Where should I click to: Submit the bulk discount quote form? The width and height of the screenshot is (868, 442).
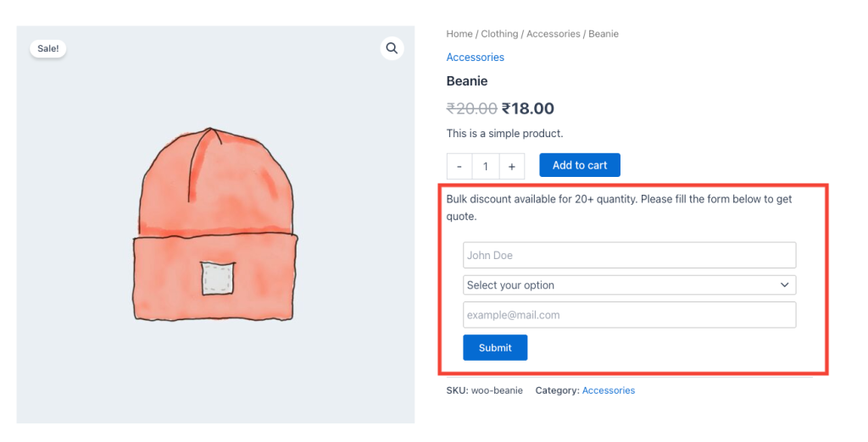pos(495,347)
